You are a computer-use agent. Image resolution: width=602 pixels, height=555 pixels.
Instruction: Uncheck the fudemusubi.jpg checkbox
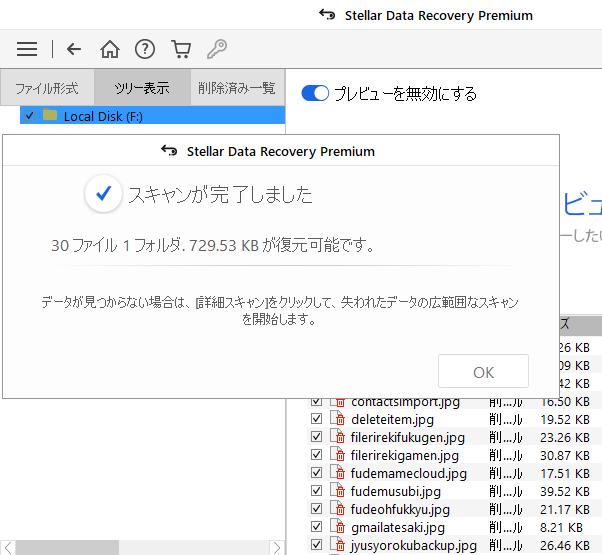point(316,492)
